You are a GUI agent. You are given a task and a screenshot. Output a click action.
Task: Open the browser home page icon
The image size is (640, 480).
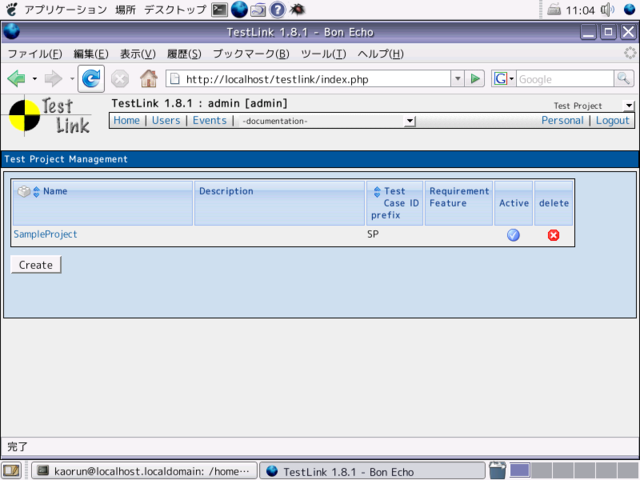click(149, 78)
